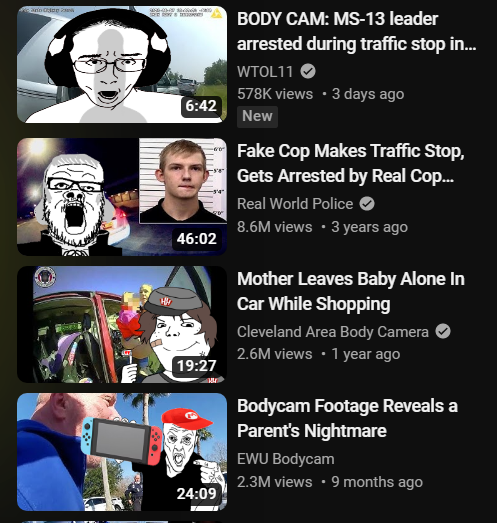Visit the EWU Bodycam channel

[286, 459]
